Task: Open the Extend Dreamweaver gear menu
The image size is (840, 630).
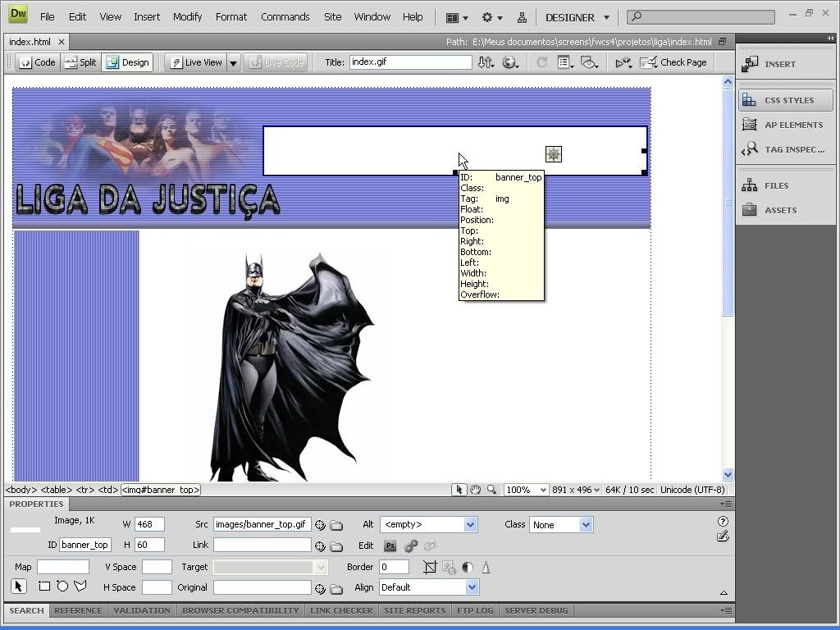Action: tap(492, 18)
